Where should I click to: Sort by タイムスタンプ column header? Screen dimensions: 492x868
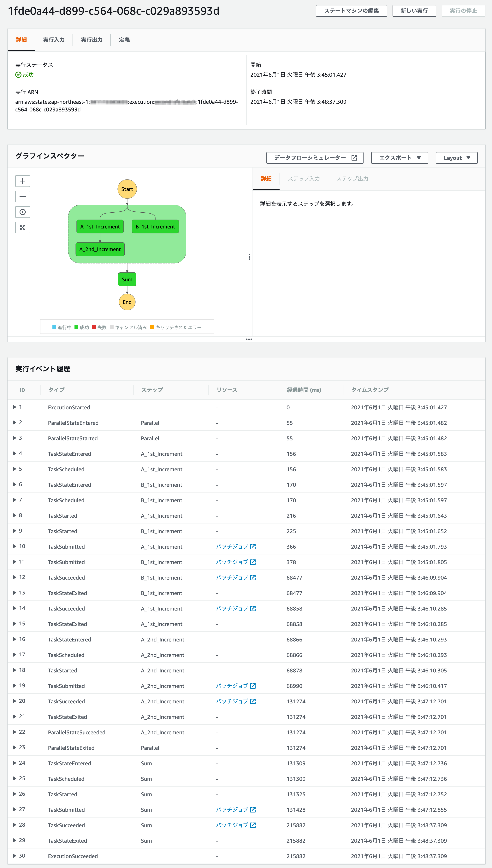tap(370, 390)
